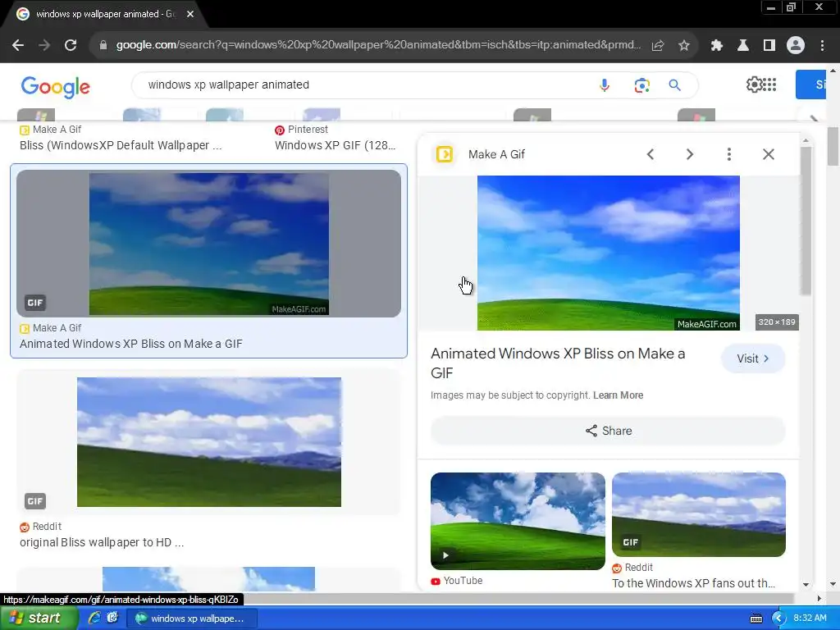Select the Animated Windows XP Bliss thumbnail
This screenshot has width=840, height=630.
209,244
